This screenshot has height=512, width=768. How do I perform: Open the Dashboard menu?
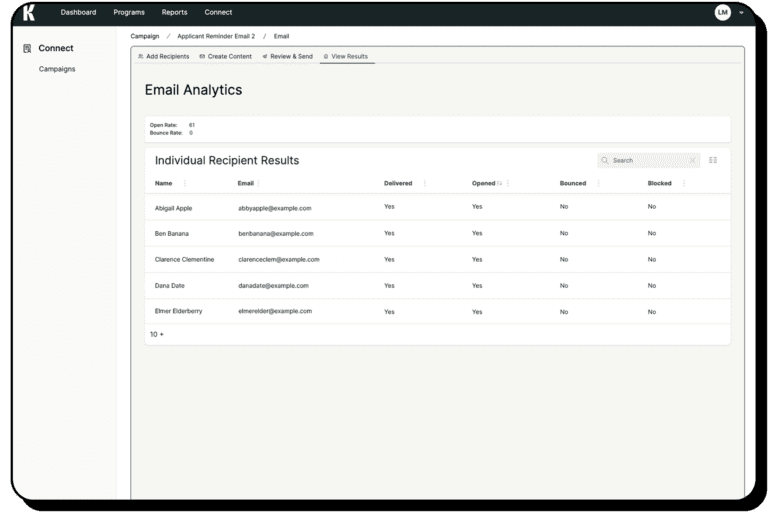click(78, 12)
